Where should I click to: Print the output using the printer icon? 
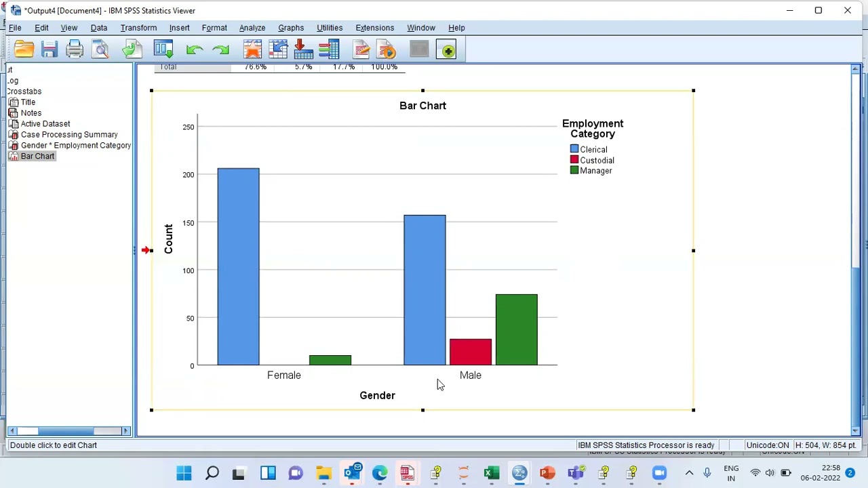(75, 49)
